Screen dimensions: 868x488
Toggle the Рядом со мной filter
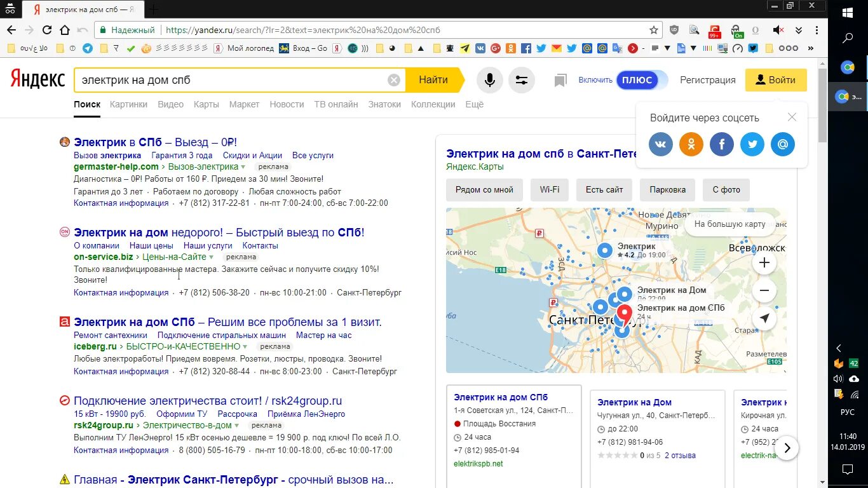(x=484, y=189)
